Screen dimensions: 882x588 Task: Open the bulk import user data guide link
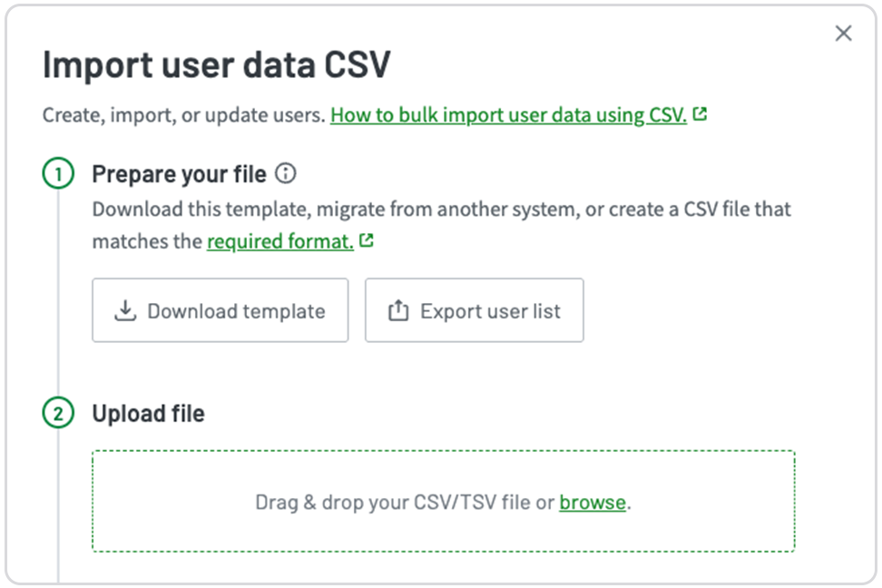(508, 115)
